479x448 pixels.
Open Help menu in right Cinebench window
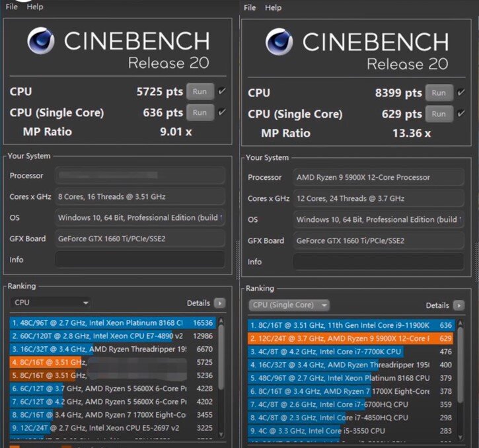[273, 8]
